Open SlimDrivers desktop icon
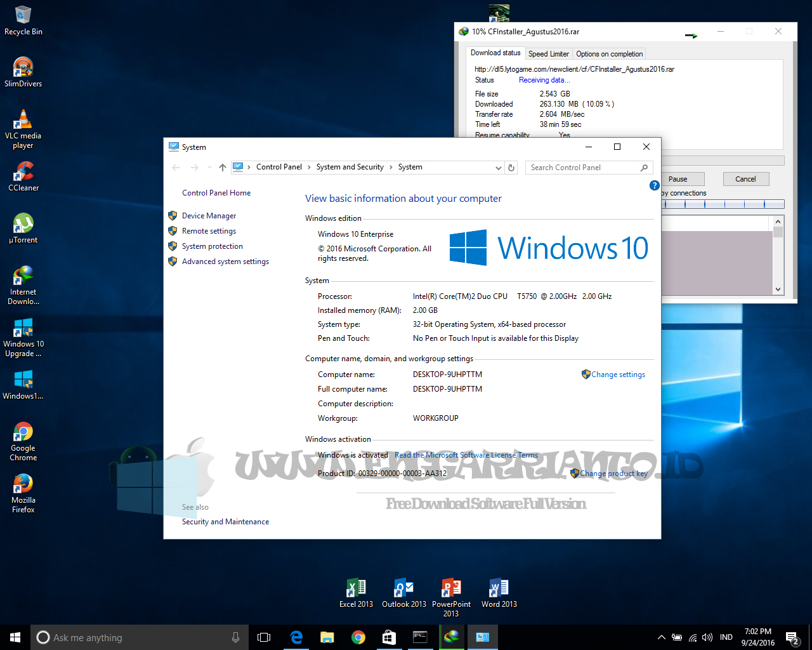 pos(23,72)
